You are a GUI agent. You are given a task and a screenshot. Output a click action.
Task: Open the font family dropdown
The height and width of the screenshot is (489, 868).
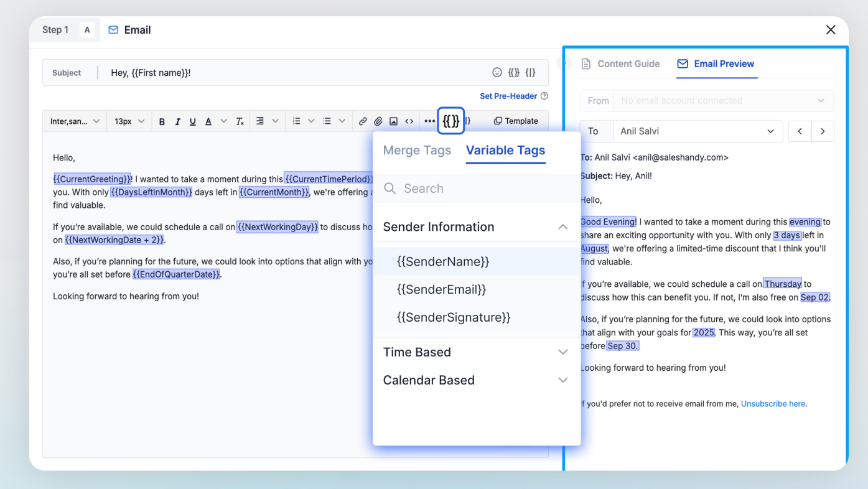pos(75,121)
